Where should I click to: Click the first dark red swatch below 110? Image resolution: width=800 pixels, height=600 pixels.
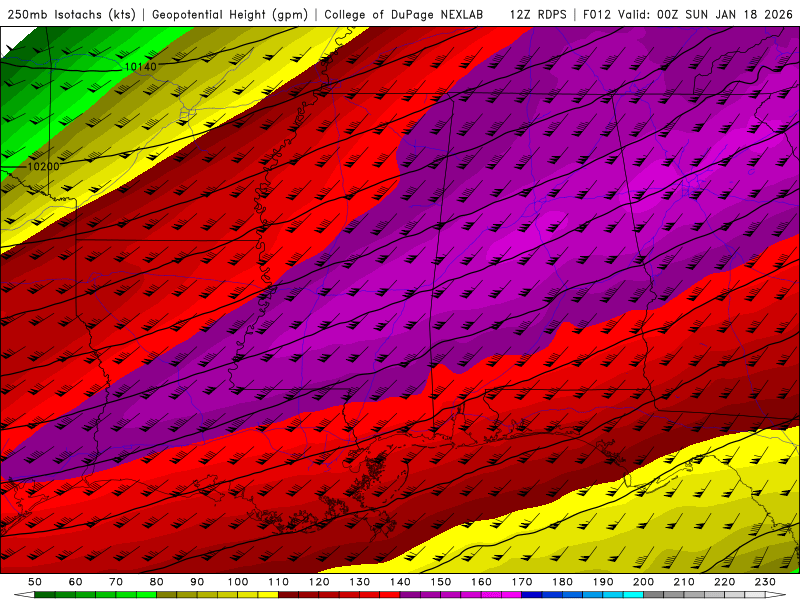[289, 595]
